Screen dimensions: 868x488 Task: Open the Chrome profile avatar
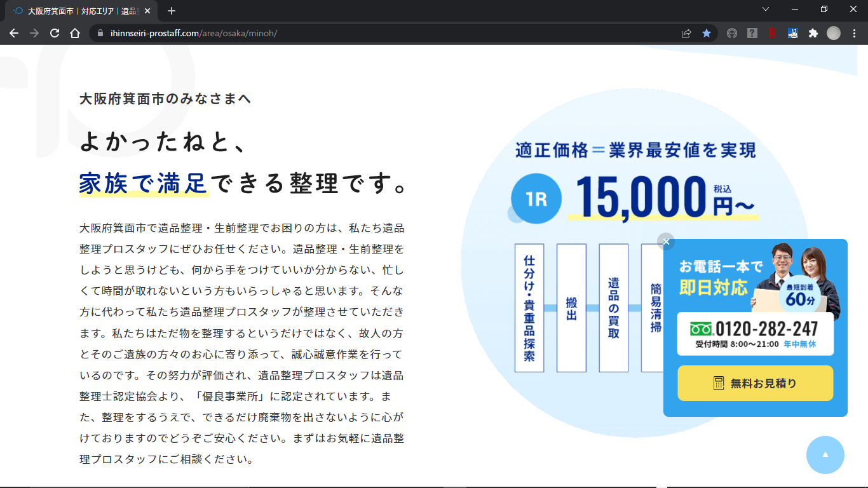click(834, 34)
